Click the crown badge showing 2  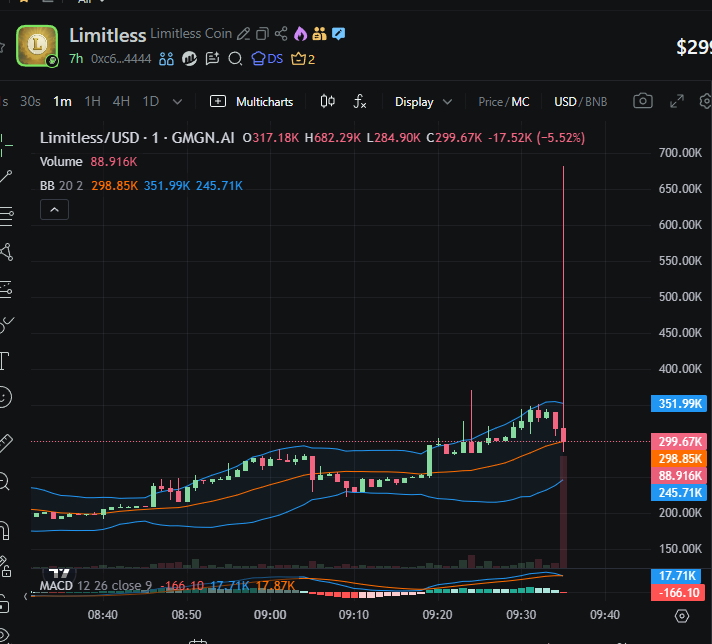[x=303, y=59]
